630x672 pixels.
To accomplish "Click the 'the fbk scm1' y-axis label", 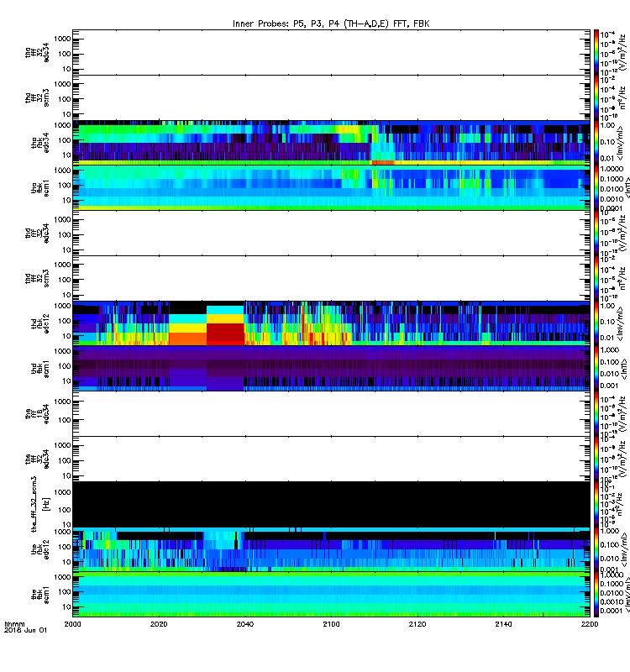I will click(40, 595).
